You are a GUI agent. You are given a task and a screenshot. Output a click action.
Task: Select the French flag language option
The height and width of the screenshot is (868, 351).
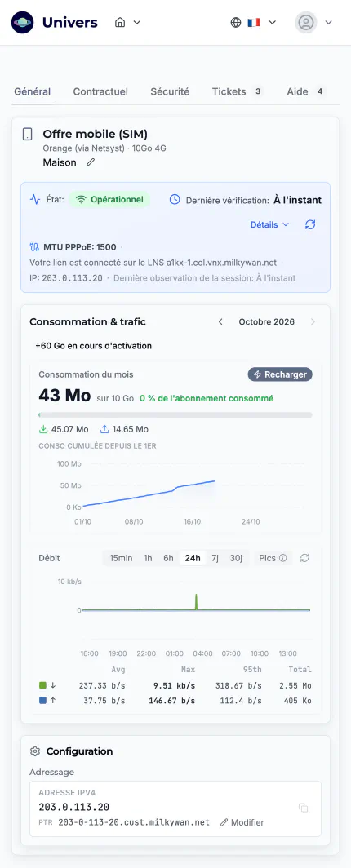tap(254, 22)
